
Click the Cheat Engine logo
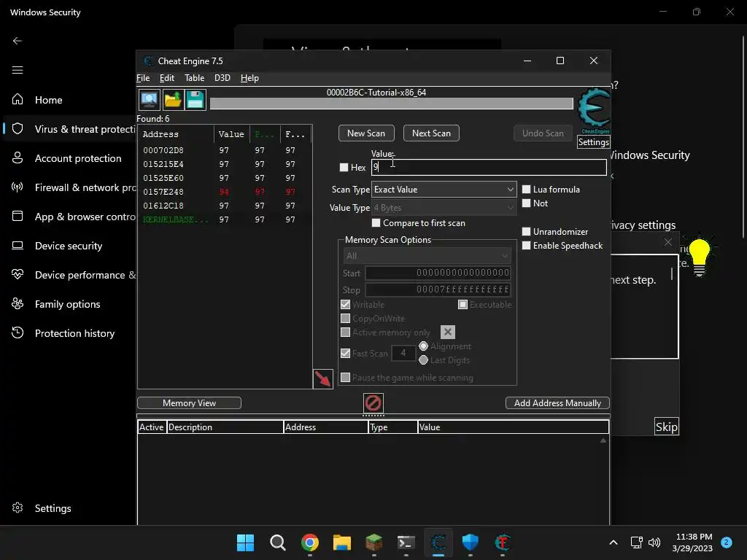593,109
